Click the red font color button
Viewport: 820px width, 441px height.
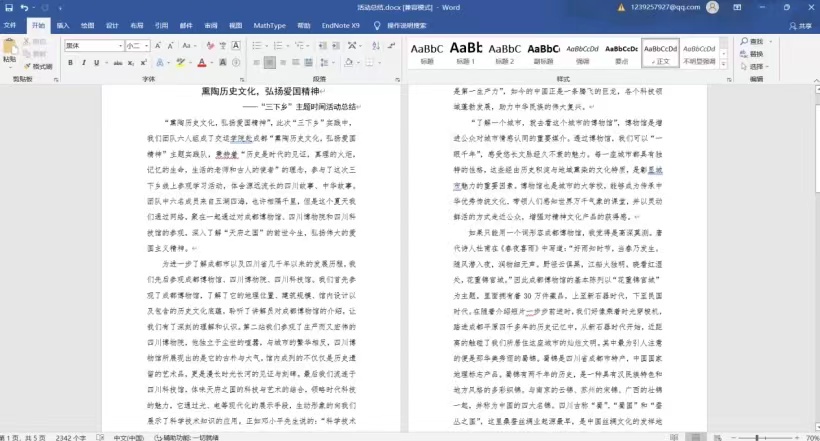tap(201, 63)
